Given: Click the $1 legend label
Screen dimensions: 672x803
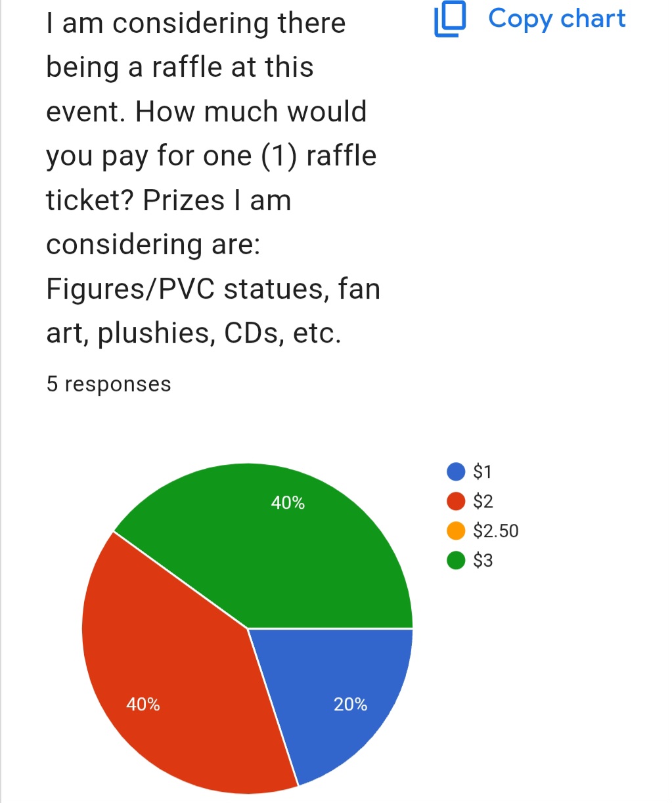Looking at the screenshot, I should coord(482,471).
